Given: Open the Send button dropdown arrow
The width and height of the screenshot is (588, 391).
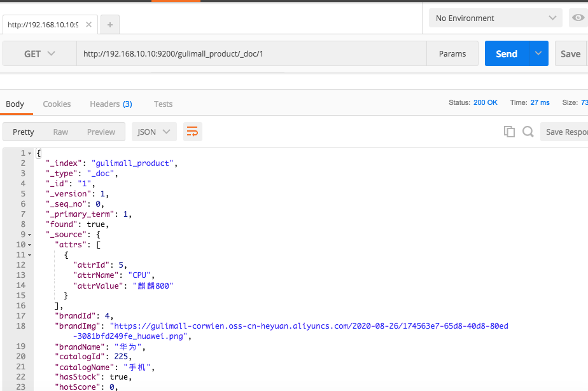Looking at the screenshot, I should (x=539, y=54).
